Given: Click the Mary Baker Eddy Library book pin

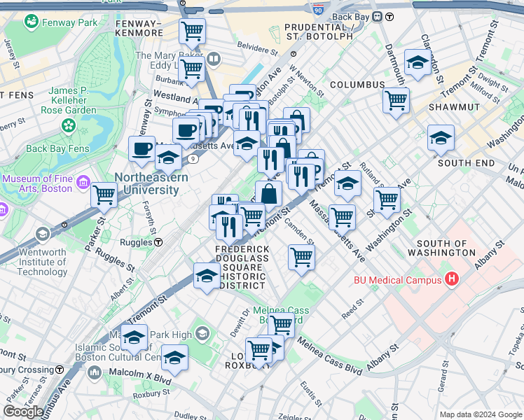Looking at the screenshot, I should [214, 59].
